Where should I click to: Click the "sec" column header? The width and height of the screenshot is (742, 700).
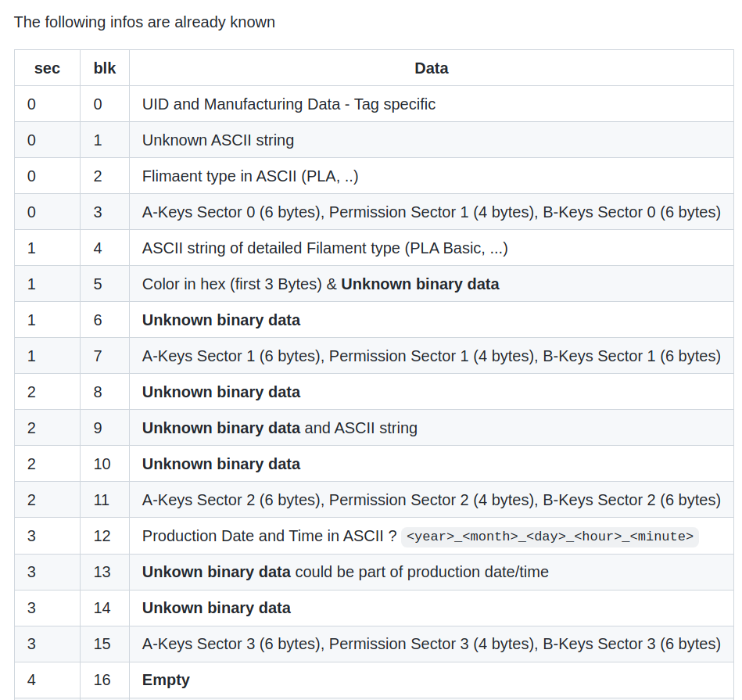coord(47,68)
